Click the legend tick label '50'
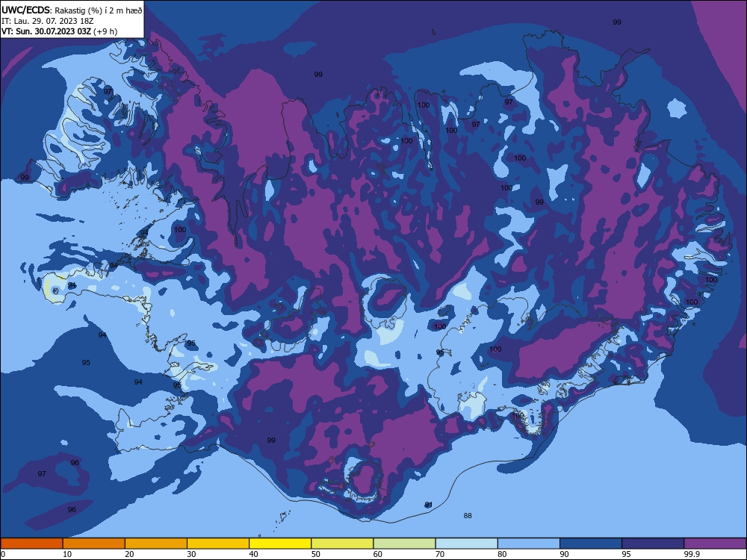Image resolution: width=747 pixels, height=560 pixels. (x=315, y=554)
